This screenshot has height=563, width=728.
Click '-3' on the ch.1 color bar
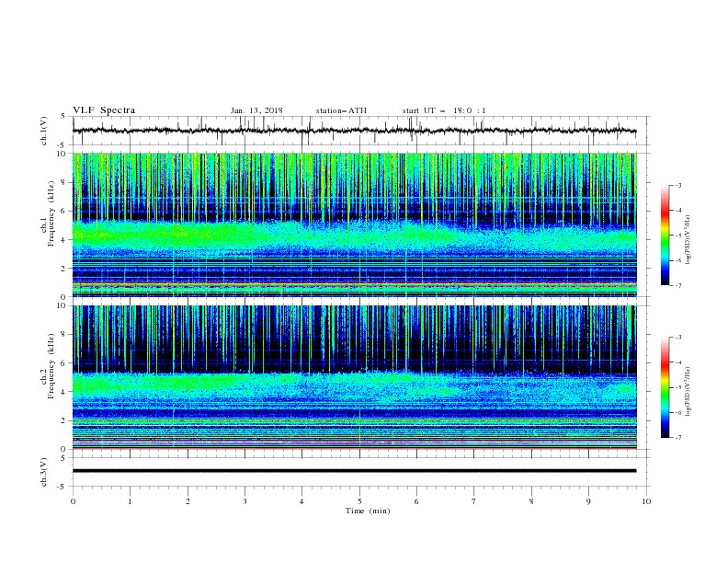pos(677,185)
